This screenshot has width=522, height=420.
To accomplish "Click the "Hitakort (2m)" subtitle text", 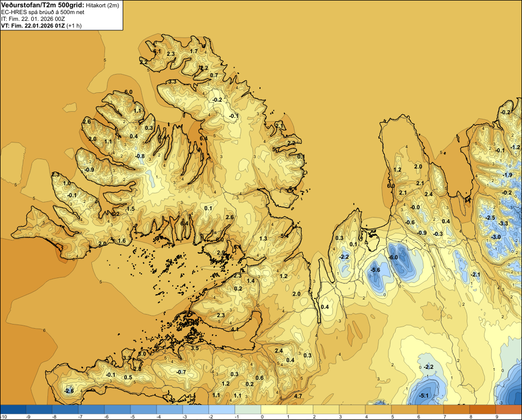I will 102,5.
